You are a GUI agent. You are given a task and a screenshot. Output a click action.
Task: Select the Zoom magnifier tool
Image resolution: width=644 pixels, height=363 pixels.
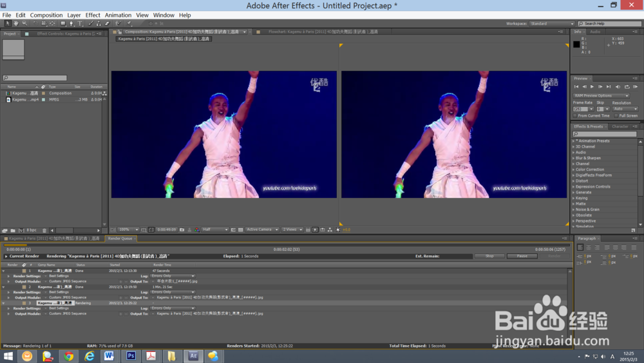(x=24, y=23)
